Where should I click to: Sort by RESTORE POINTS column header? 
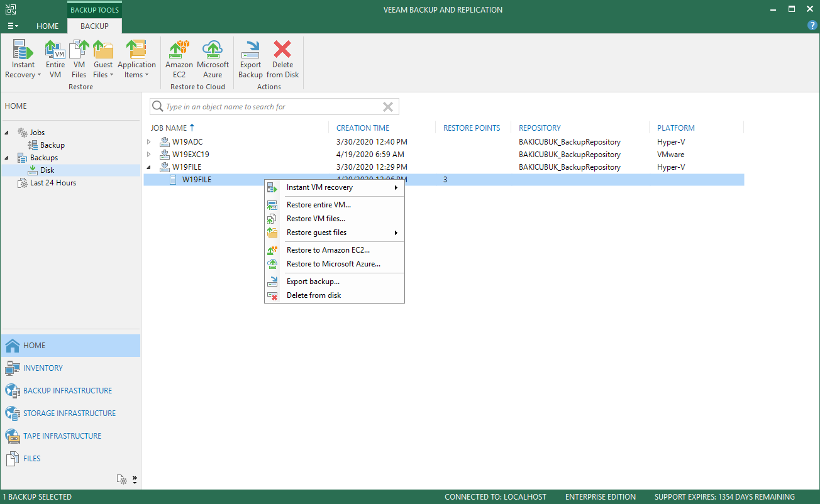(x=472, y=128)
